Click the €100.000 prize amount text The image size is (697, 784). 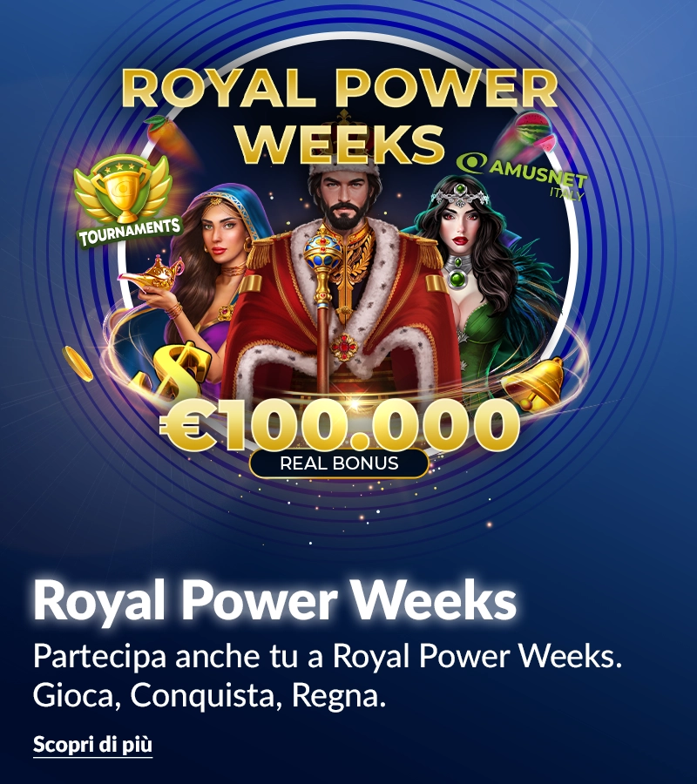click(x=340, y=425)
